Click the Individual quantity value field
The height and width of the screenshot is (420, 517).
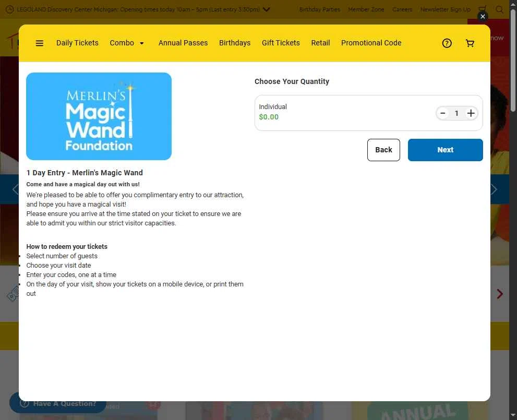(456, 113)
